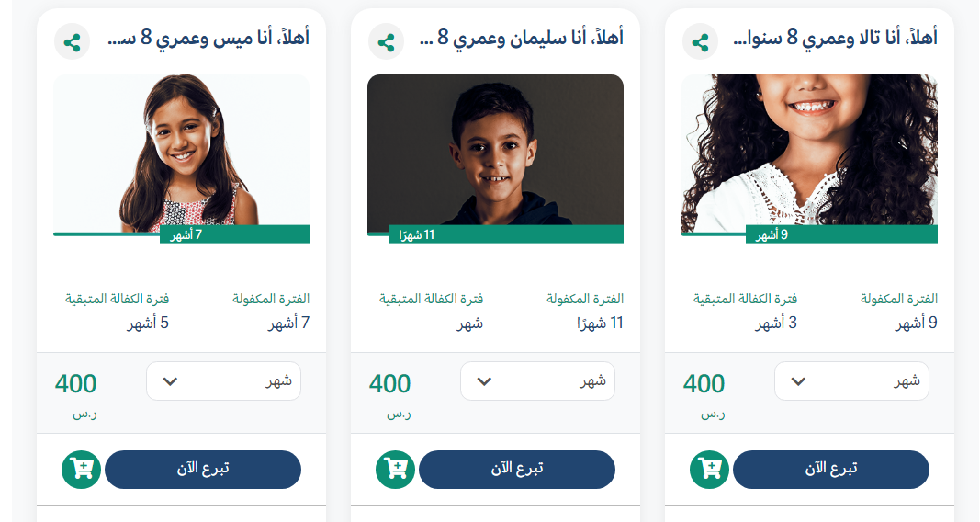Open Sulaiman's photo thumbnail
This screenshot has height=522, width=980.
[495, 152]
